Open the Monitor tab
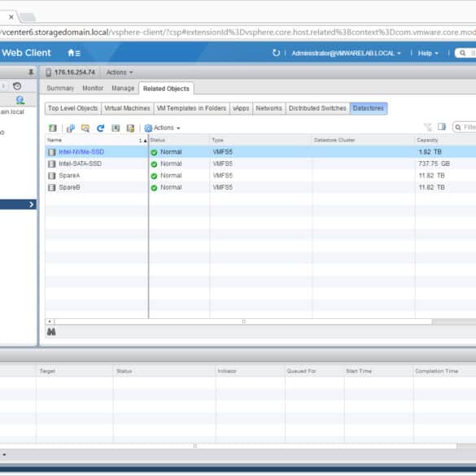Viewport: 476px width, 476px height. coord(93,88)
